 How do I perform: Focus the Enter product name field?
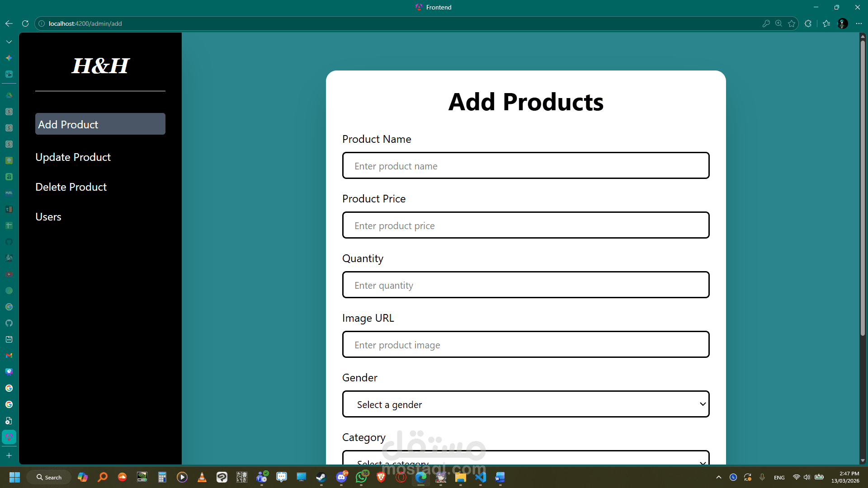pos(526,165)
